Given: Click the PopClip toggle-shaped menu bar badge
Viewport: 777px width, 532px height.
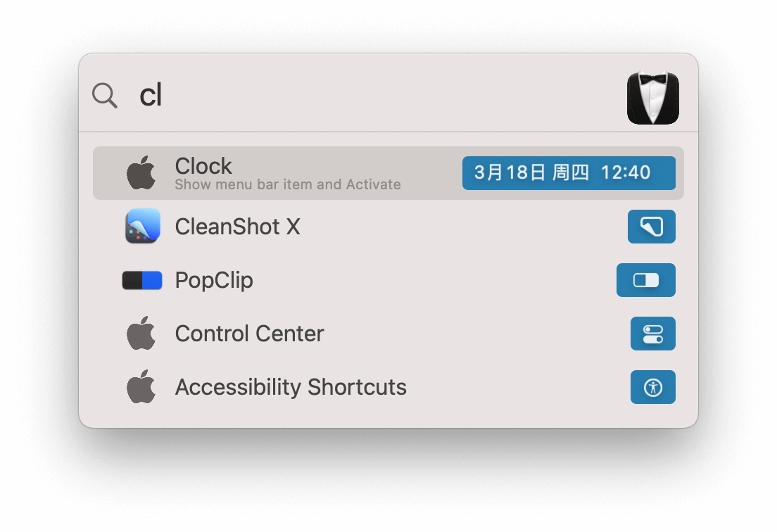Looking at the screenshot, I should [645, 280].
